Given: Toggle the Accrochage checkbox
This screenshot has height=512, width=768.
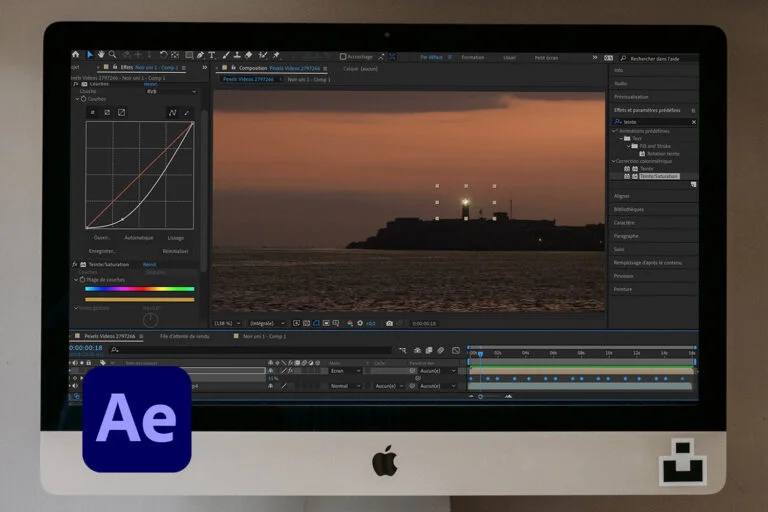Looking at the screenshot, I should pos(343,57).
